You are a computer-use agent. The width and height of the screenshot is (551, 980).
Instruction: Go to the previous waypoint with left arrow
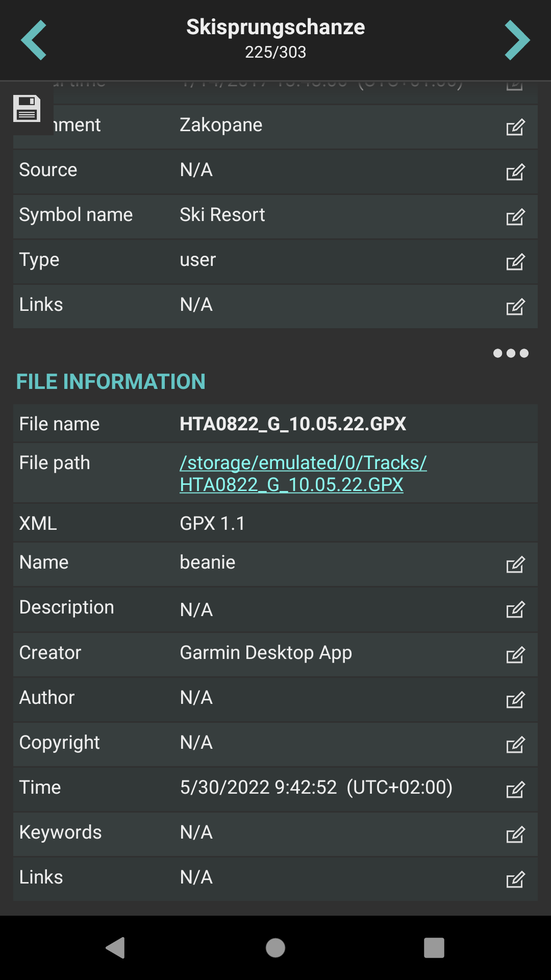coord(34,40)
